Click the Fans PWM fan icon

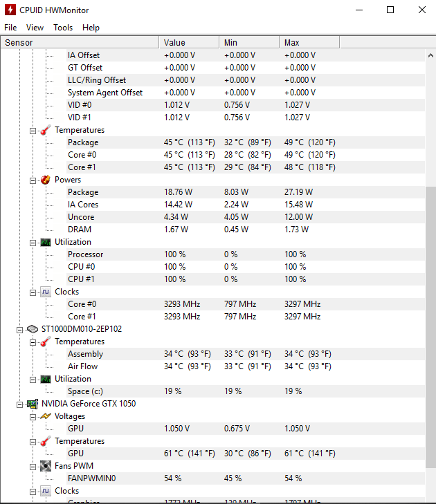pyautogui.click(x=45, y=466)
